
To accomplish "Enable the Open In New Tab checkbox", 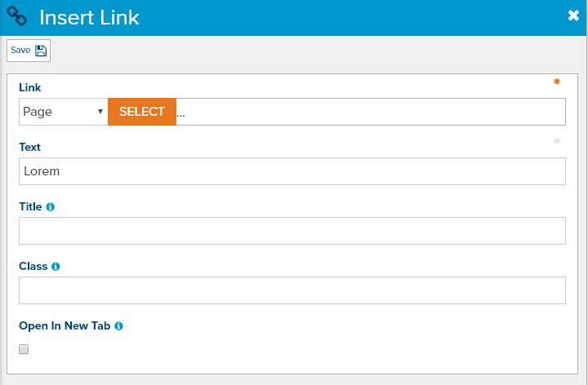I will [24, 349].
